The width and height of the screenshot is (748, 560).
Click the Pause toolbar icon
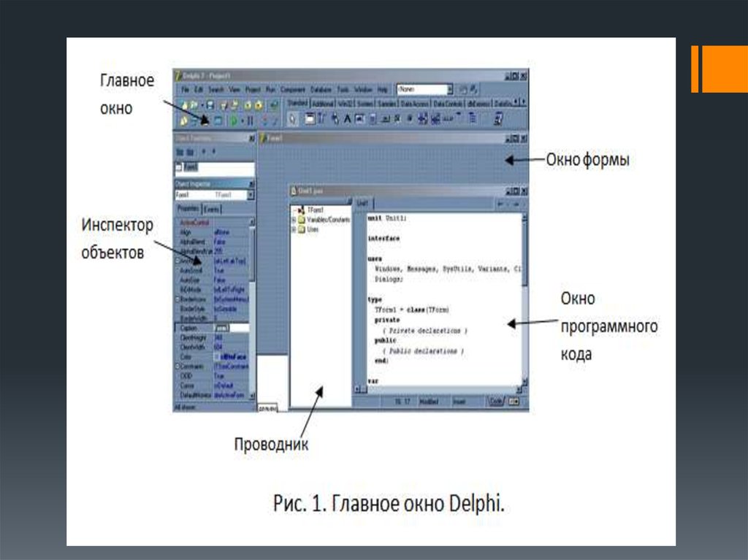click(250, 120)
